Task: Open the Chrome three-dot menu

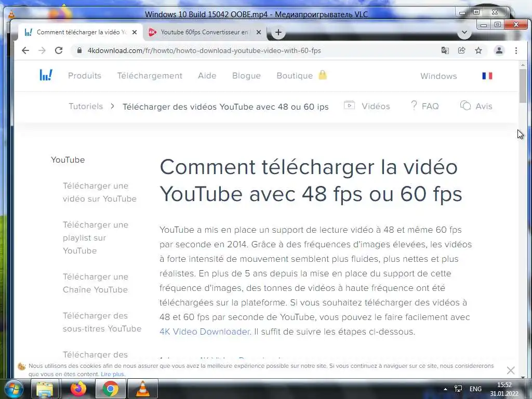Action: click(516, 50)
